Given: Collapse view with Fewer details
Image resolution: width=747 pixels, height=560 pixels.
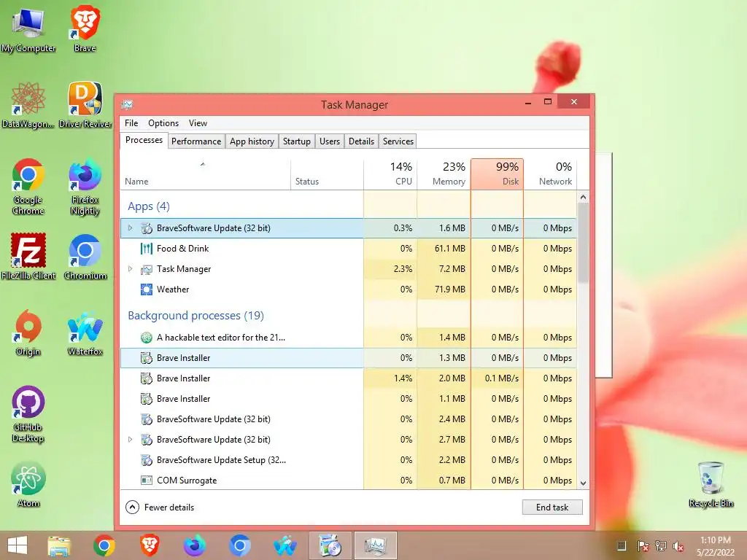Looking at the screenshot, I should (x=160, y=507).
